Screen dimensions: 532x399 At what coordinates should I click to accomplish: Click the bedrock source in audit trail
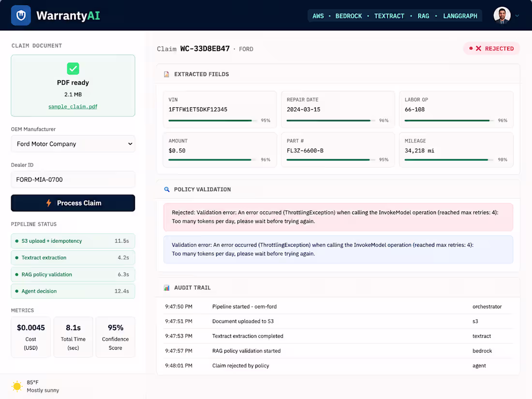pyautogui.click(x=482, y=351)
